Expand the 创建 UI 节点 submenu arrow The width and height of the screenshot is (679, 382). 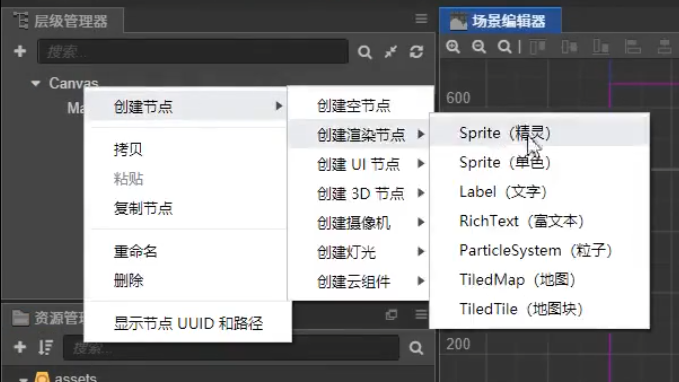click(421, 164)
